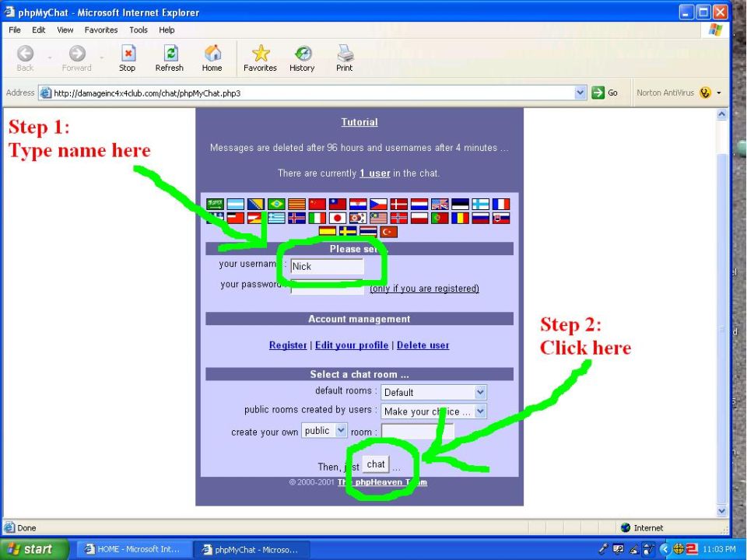Select the Poland flag language

click(419, 218)
